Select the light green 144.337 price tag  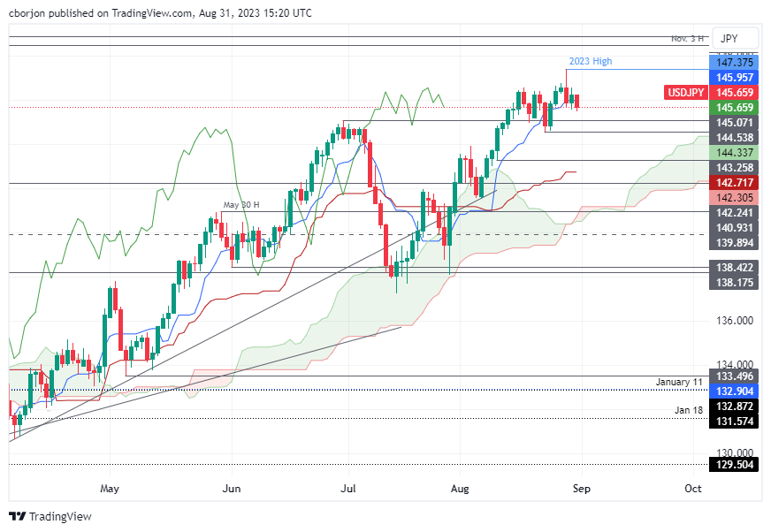coord(734,153)
